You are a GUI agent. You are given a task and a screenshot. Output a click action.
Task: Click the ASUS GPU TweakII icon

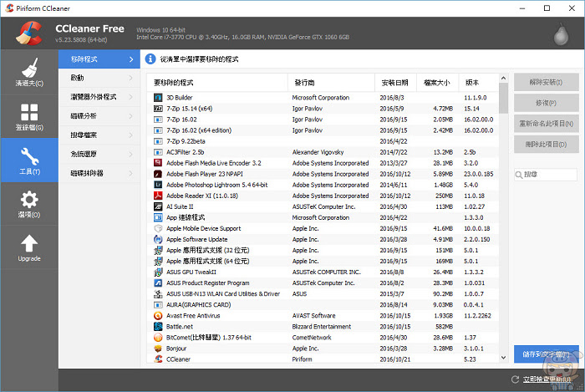click(158, 272)
